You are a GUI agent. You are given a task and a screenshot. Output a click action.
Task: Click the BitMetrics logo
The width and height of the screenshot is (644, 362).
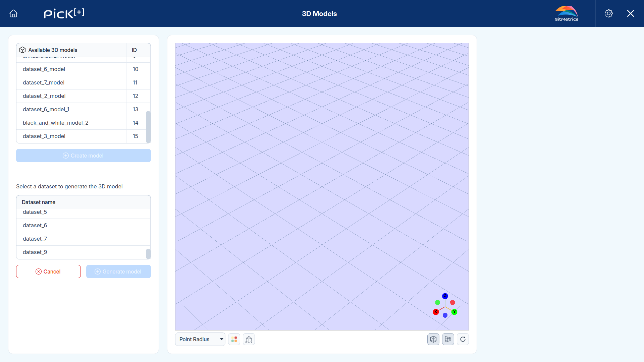click(x=566, y=13)
